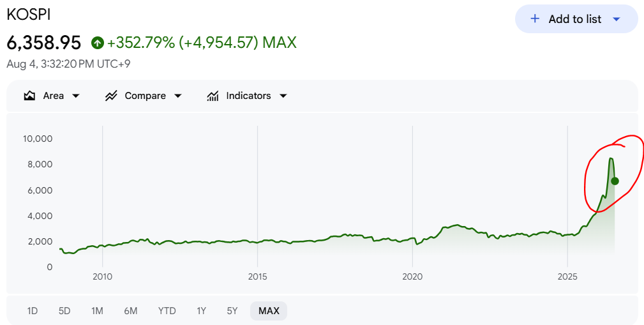This screenshot has width=644, height=325.
Task: Open the Add to list dropdown caret
Action: [x=616, y=19]
